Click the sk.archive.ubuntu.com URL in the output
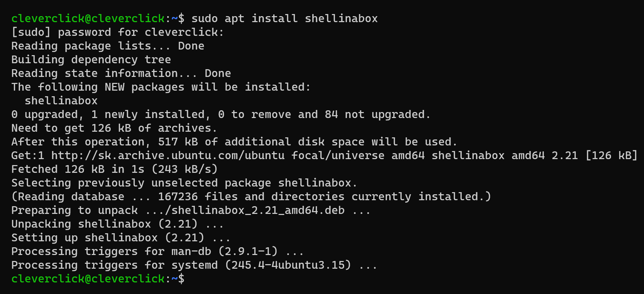This screenshot has width=644, height=294. (168, 156)
